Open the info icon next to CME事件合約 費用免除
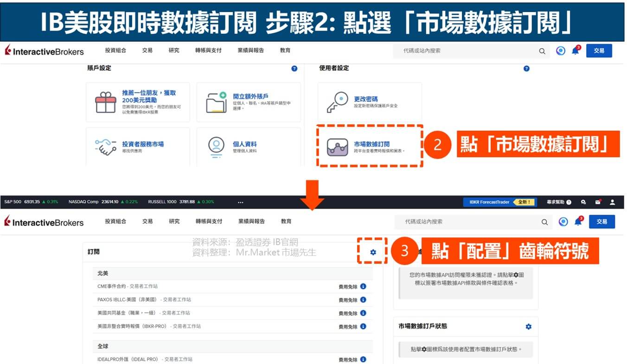 click(x=363, y=286)
